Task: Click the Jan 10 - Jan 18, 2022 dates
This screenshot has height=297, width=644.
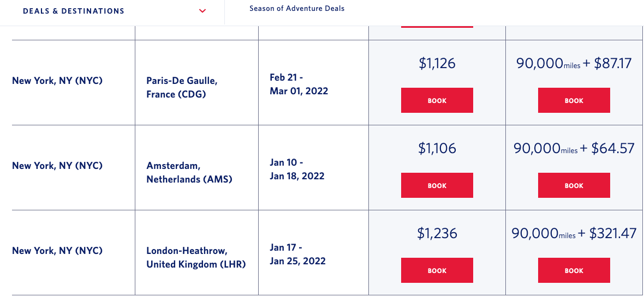Action: tap(297, 169)
